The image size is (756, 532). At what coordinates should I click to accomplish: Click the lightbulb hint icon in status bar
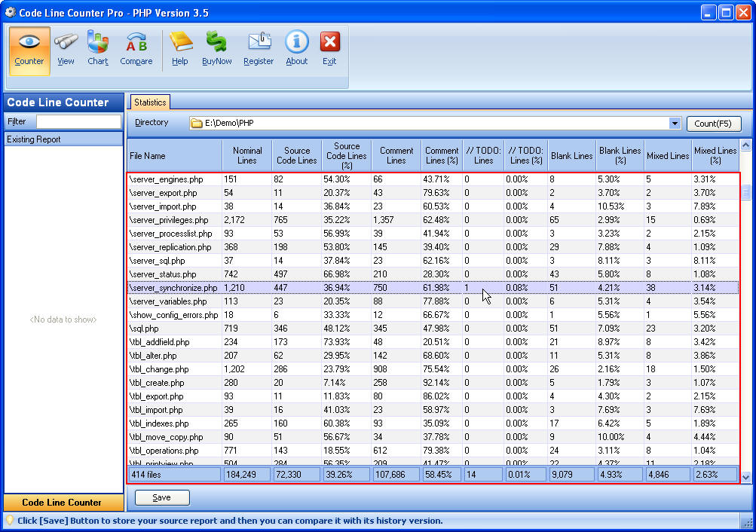click(9, 521)
